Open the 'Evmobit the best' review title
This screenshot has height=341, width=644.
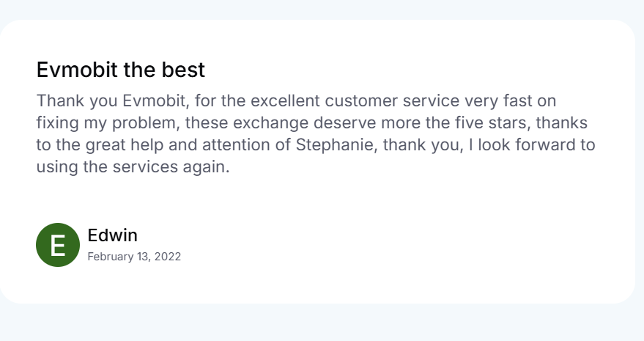[120, 70]
